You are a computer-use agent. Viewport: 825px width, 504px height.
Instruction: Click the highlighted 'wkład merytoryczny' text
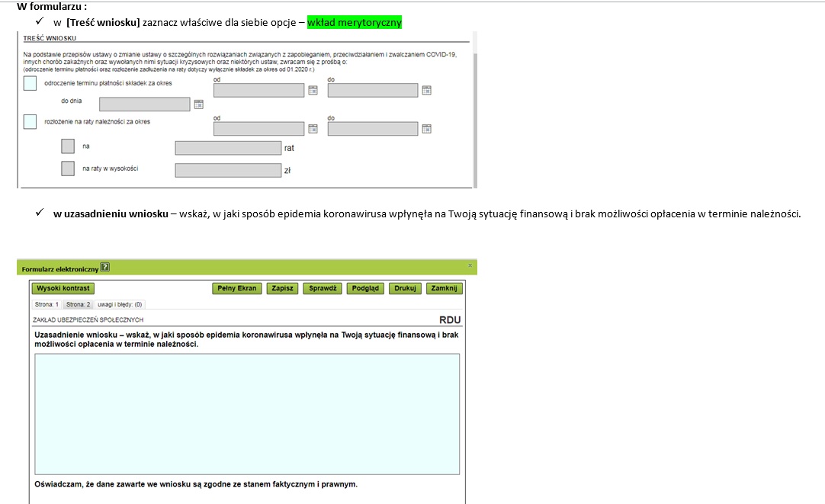pos(355,23)
